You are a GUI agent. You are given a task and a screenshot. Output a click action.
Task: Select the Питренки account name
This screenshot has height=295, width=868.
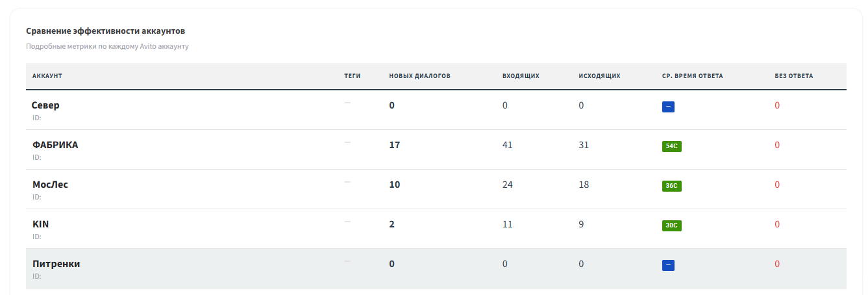pyautogui.click(x=56, y=264)
